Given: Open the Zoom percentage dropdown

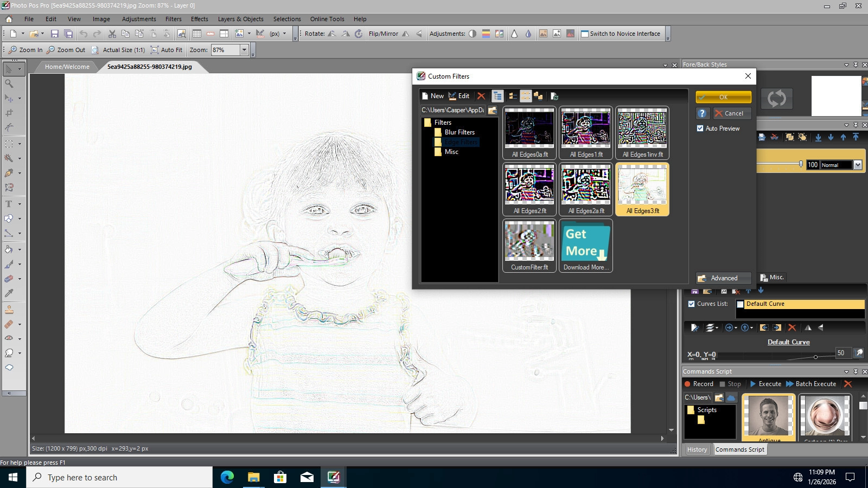Looking at the screenshot, I should coord(244,50).
